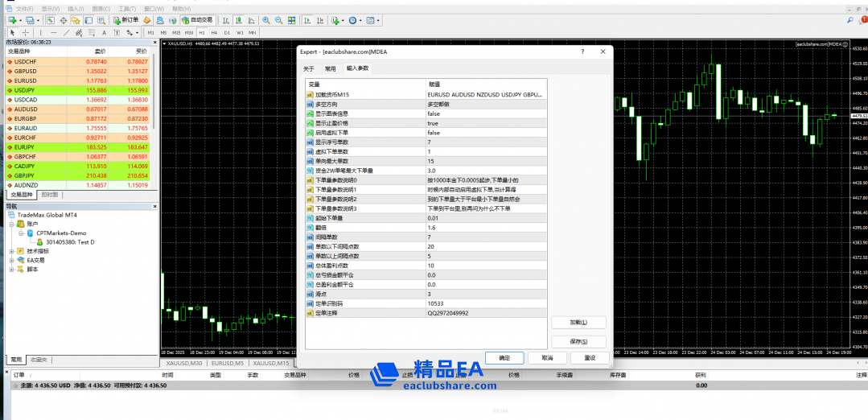Select the M15 timeframe button

177,32
